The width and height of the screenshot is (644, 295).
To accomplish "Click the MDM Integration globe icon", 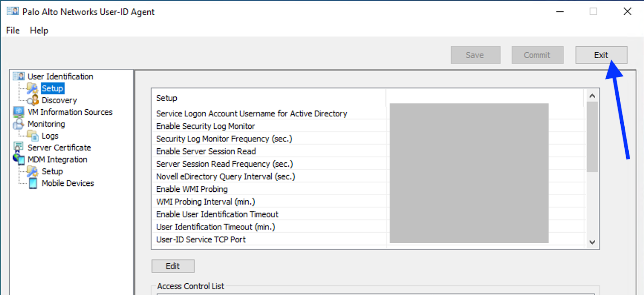I will point(19,159).
